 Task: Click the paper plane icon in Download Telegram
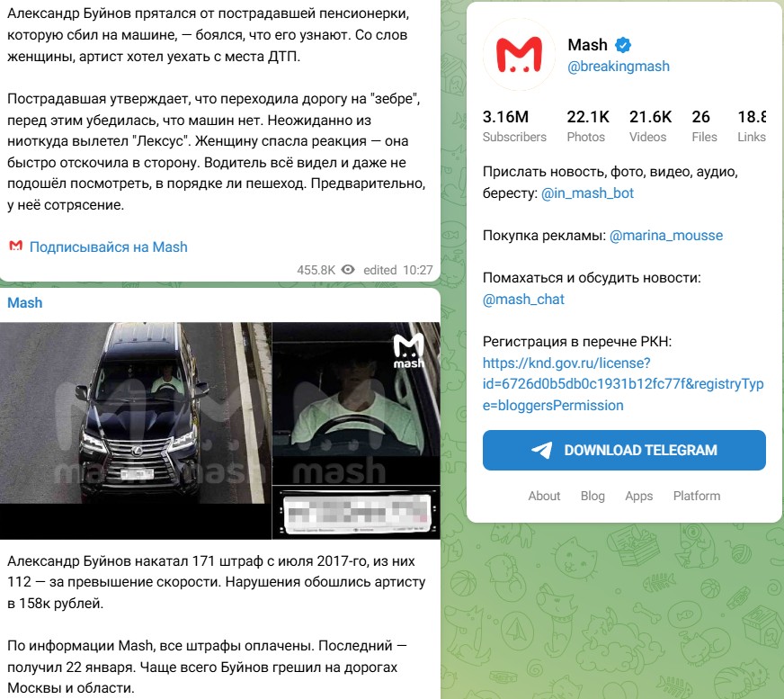pyautogui.click(x=542, y=450)
